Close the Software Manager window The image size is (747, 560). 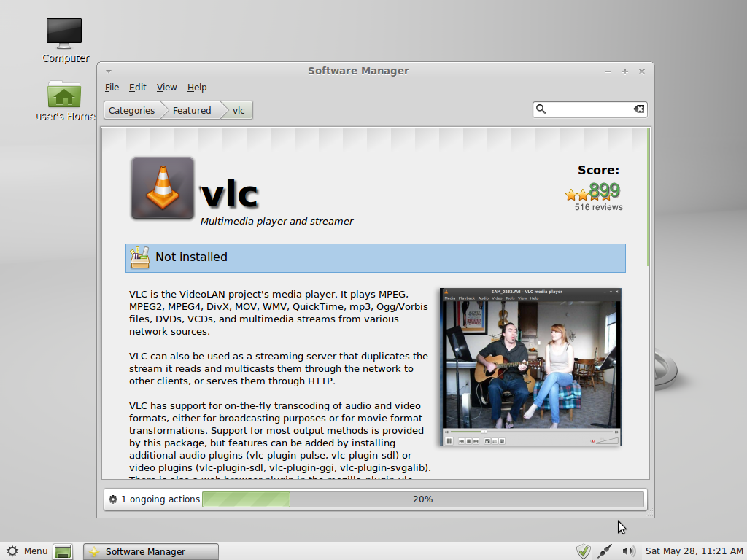click(642, 71)
